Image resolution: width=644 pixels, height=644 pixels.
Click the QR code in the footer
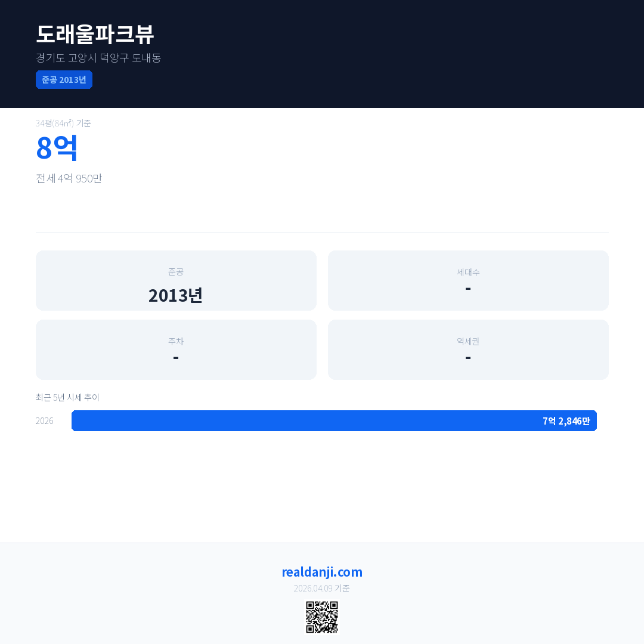(x=322, y=617)
